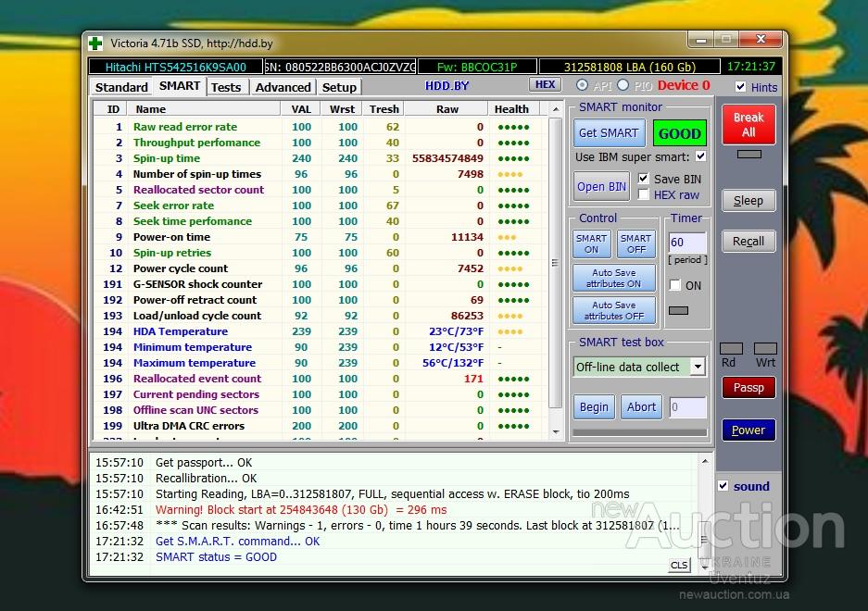Select the HDA Temperature row
Screen dimensions: 868x611
[x=321, y=331]
